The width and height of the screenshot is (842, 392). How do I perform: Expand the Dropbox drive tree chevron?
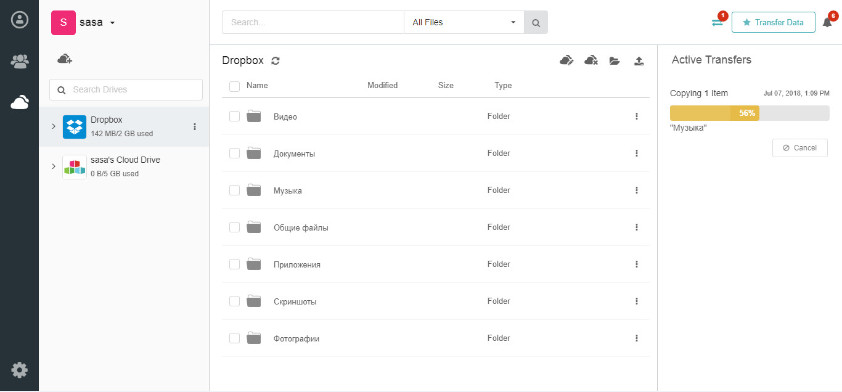tap(53, 126)
